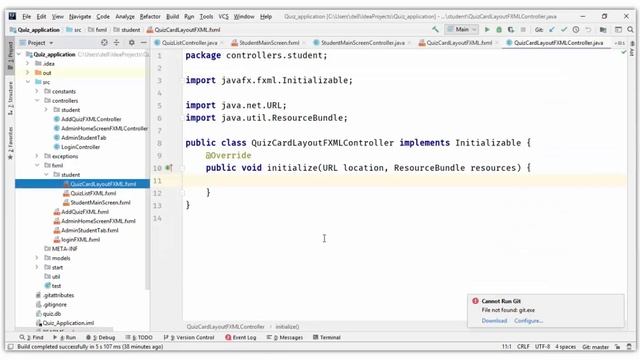Open Version Control tool window
The image size is (640, 360).
pyautogui.click(x=189, y=338)
